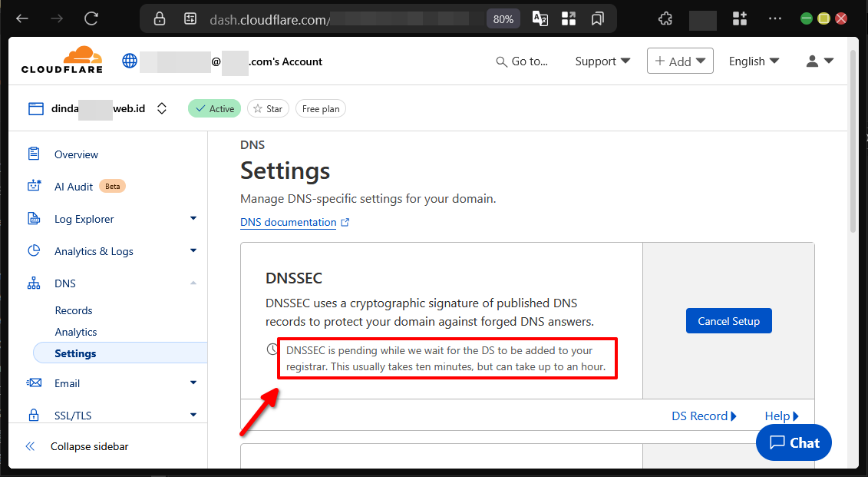Viewport: 868px width, 477px height.
Task: Open the QR/grid icon in address bar
Action: point(569,19)
